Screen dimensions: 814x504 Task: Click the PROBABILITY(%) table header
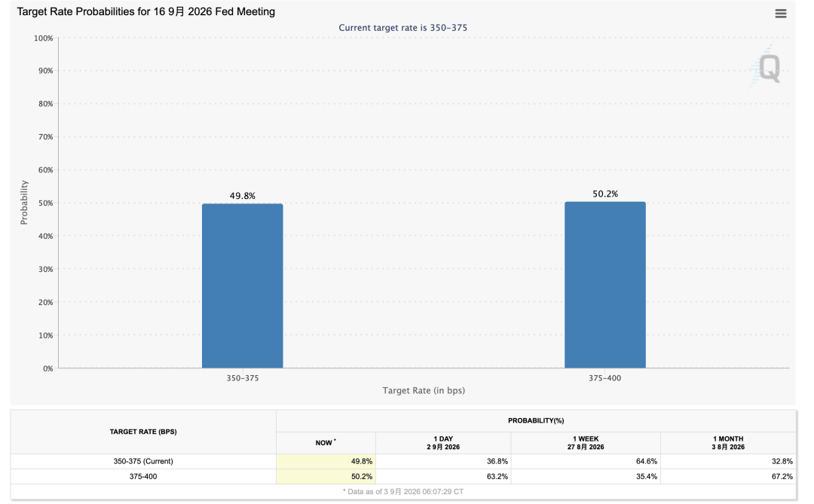(x=536, y=421)
